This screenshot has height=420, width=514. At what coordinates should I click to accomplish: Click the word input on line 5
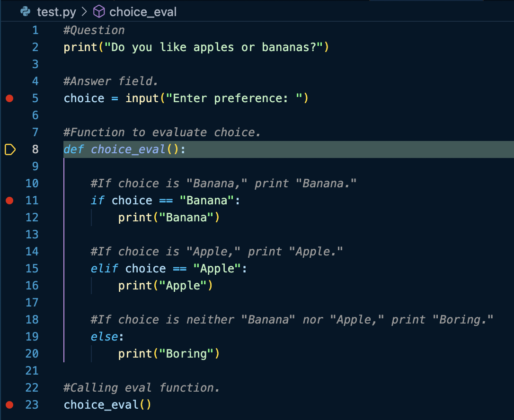click(142, 98)
